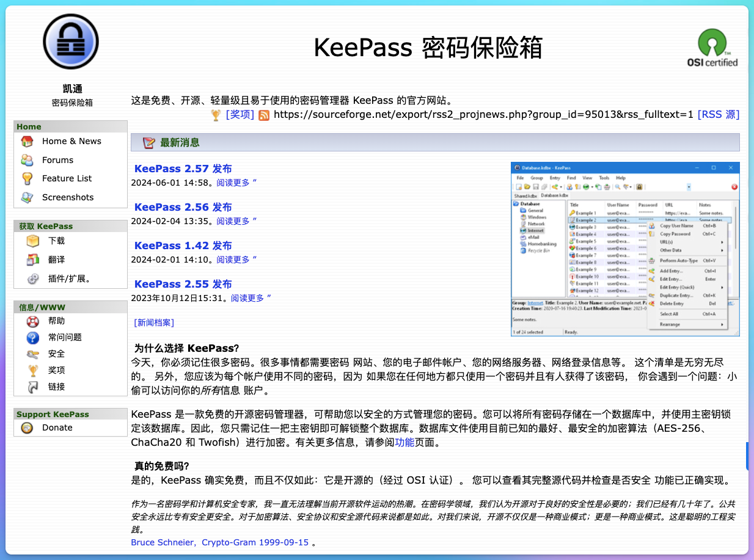Click 阅读更多 under KeePass 1.42
This screenshot has height=560, width=754.
[x=236, y=260]
